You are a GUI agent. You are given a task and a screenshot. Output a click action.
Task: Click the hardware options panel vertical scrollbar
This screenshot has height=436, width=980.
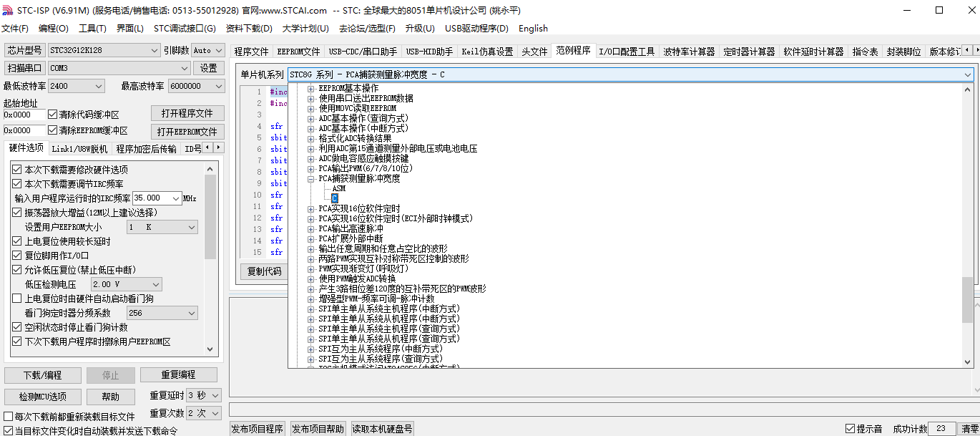[210, 258]
